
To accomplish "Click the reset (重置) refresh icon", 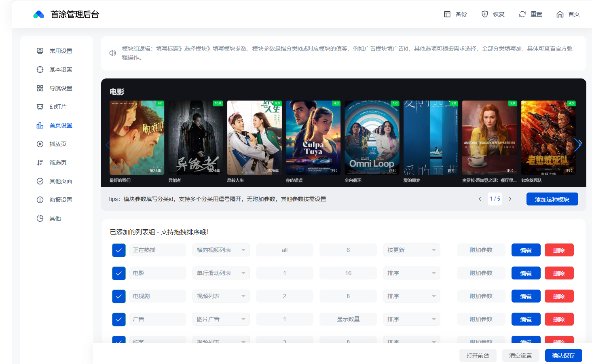I will (x=522, y=14).
